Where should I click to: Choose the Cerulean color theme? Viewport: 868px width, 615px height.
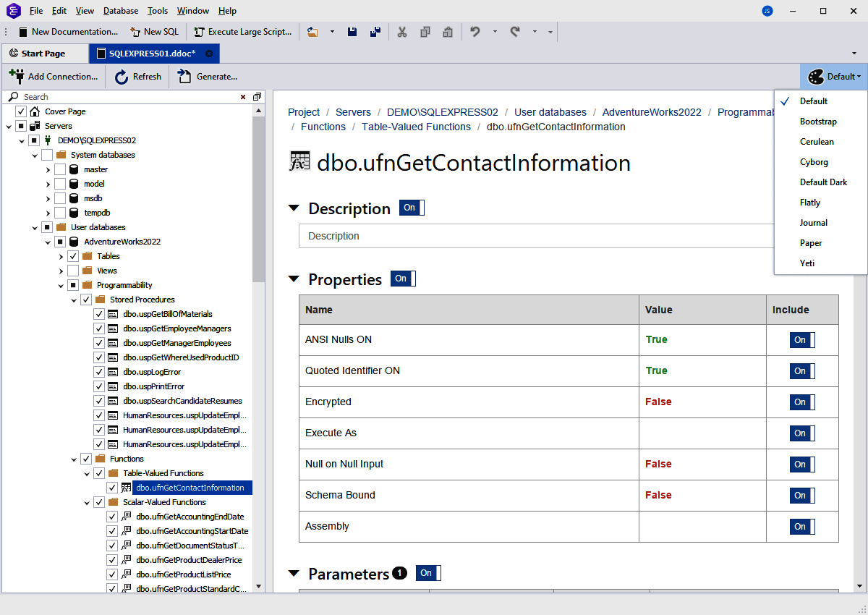tap(817, 141)
